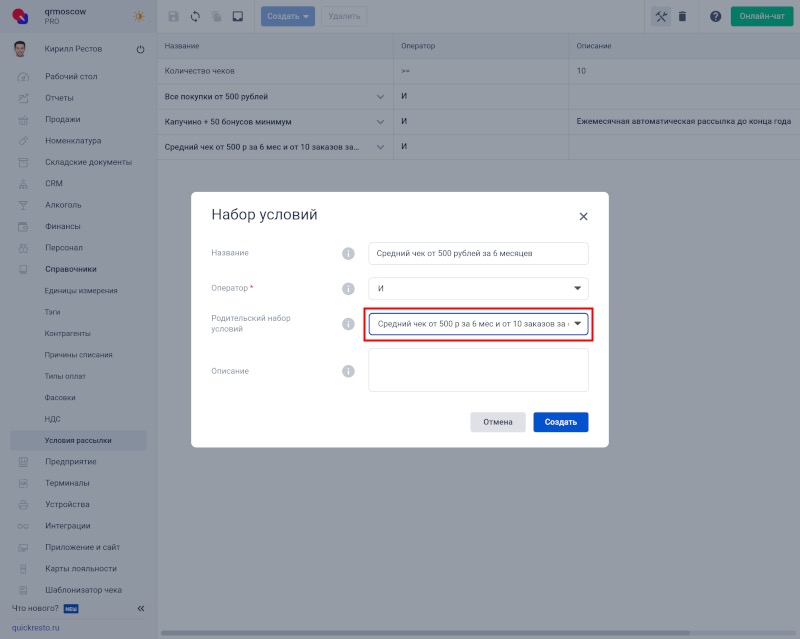Expand row Все покупки от 500 рублей

tap(380, 96)
